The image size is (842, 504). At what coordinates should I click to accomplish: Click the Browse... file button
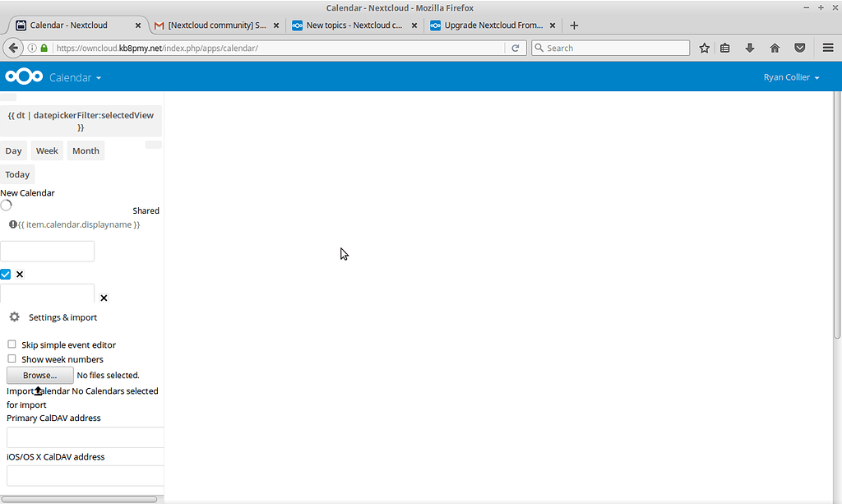point(40,375)
